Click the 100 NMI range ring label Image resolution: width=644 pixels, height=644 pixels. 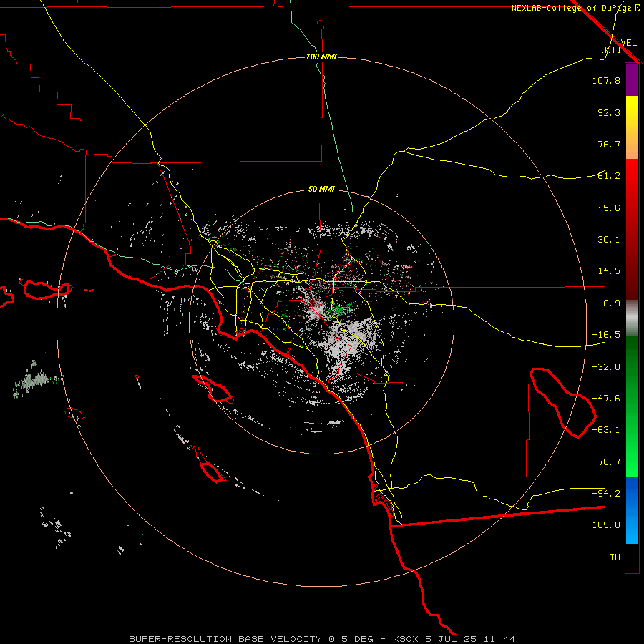321,57
